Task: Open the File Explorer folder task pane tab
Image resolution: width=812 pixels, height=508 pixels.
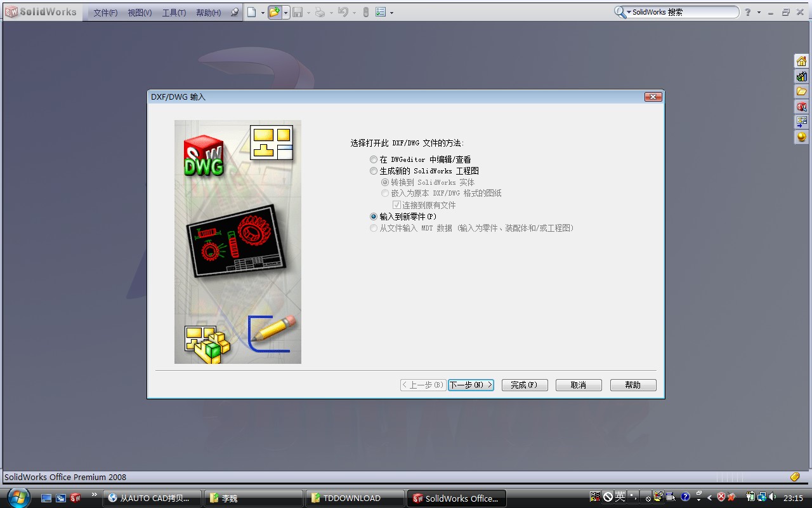Action: click(802, 91)
